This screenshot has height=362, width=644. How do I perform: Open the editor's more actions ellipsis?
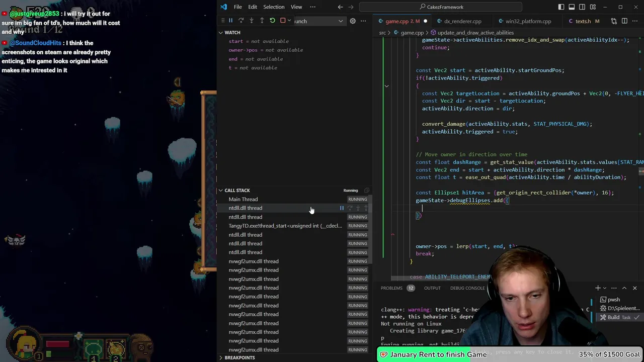click(x=635, y=21)
